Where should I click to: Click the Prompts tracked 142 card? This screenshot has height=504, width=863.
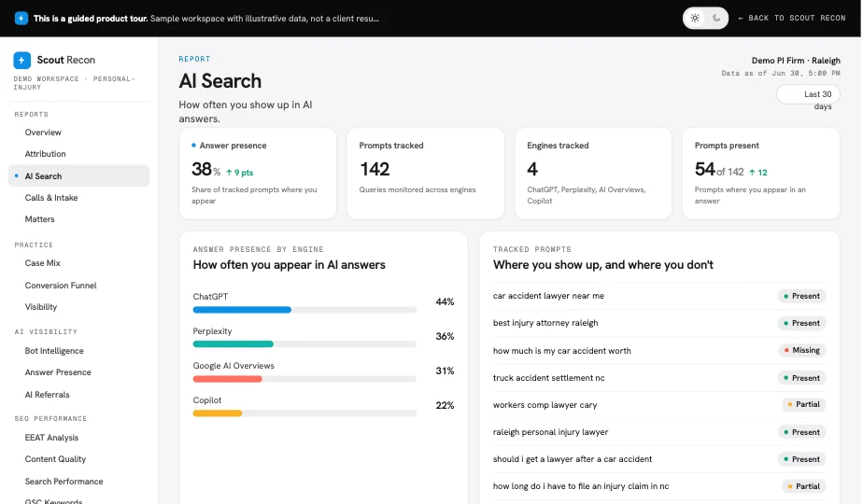point(426,174)
